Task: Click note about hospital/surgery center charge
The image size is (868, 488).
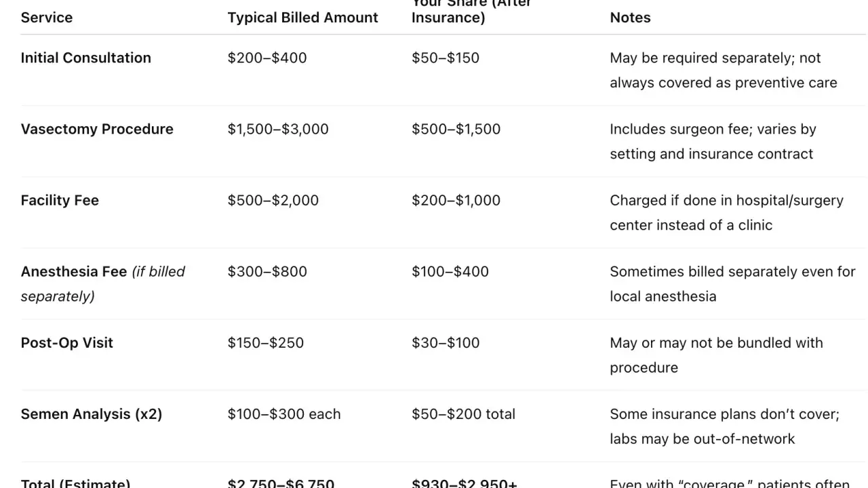Action: click(x=727, y=212)
